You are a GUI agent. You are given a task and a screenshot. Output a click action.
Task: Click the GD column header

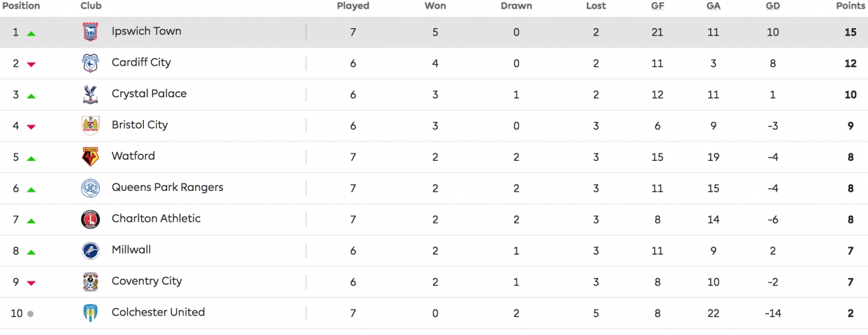coord(772,5)
